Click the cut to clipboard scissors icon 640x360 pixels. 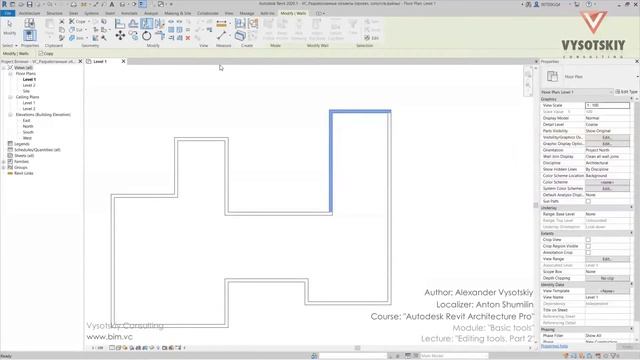(x=62, y=21)
